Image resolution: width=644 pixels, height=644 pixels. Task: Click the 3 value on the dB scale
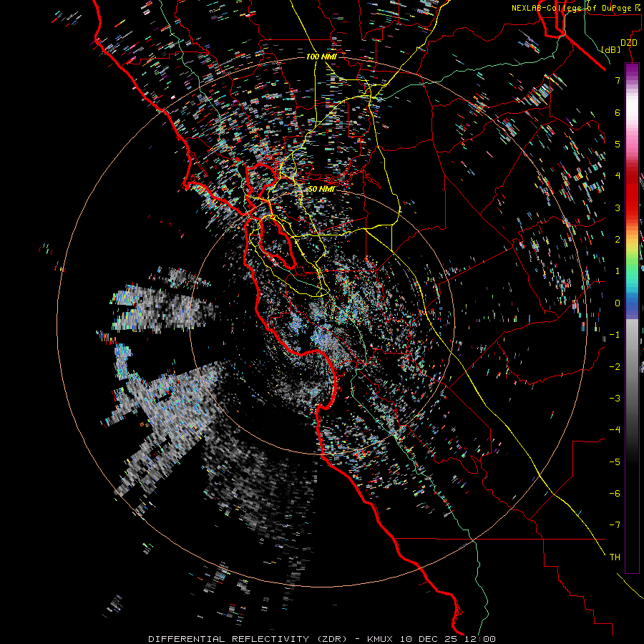618,208
